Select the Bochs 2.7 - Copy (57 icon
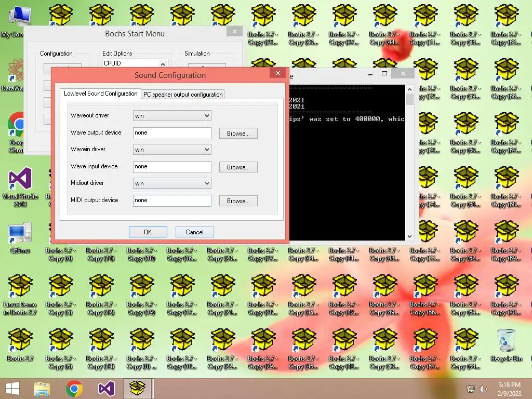532x399 pixels. [425, 349]
